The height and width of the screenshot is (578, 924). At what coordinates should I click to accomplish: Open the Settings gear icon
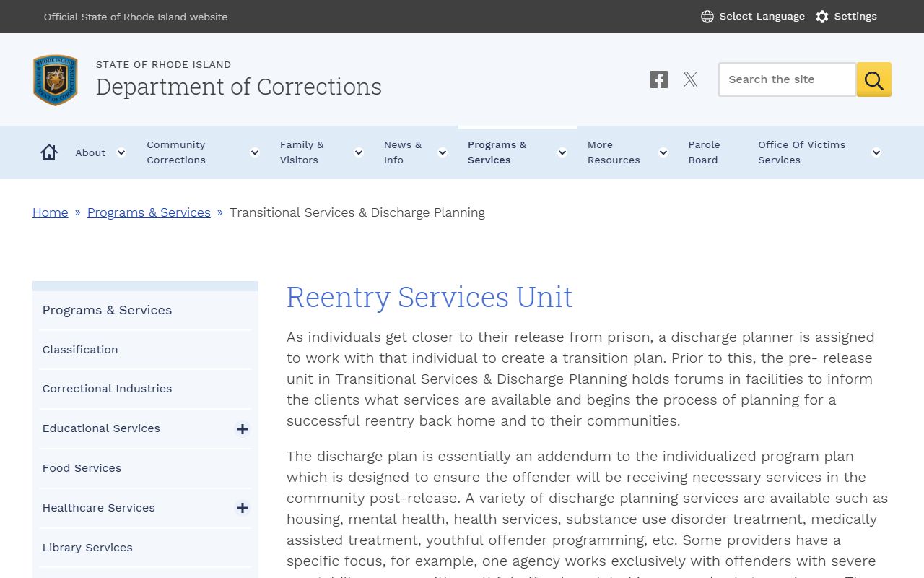822,17
